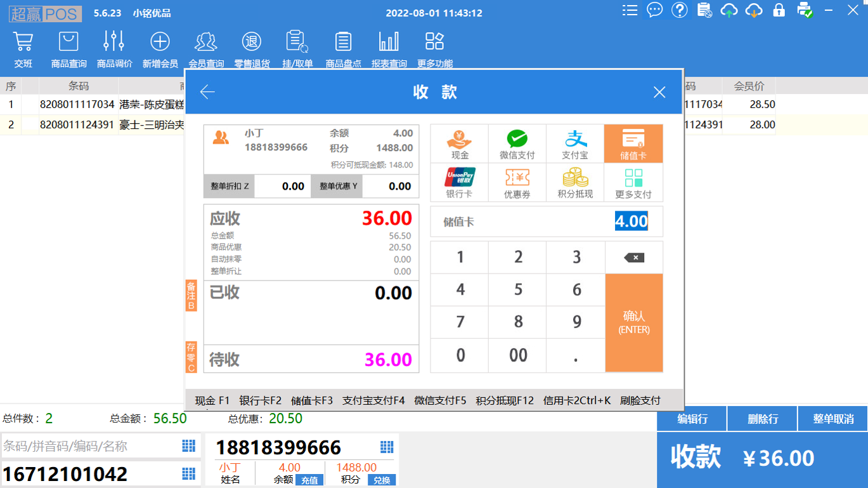Click the whole order discount field
The image size is (868, 488).
(x=283, y=187)
